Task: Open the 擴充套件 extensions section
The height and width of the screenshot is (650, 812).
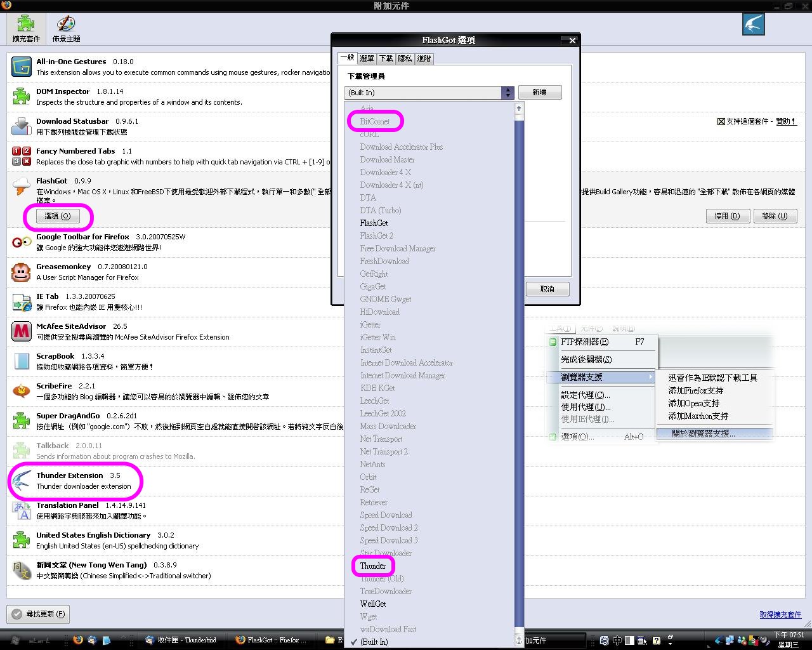Action: (x=26, y=29)
